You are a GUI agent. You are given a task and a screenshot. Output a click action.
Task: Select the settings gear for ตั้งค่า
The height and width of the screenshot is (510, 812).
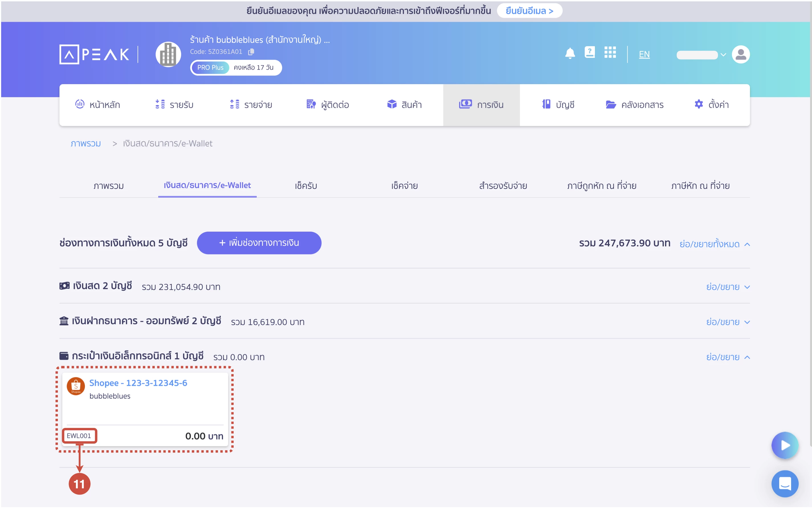pos(699,105)
